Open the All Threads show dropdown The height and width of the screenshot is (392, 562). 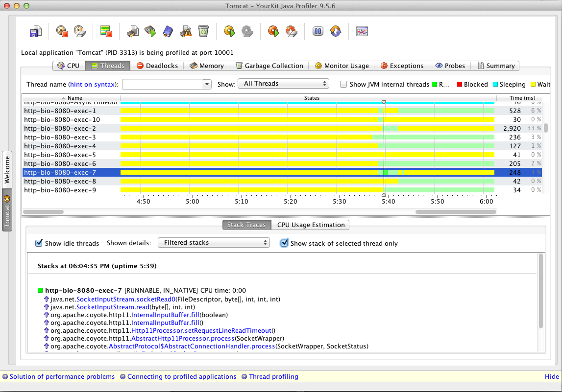point(283,84)
